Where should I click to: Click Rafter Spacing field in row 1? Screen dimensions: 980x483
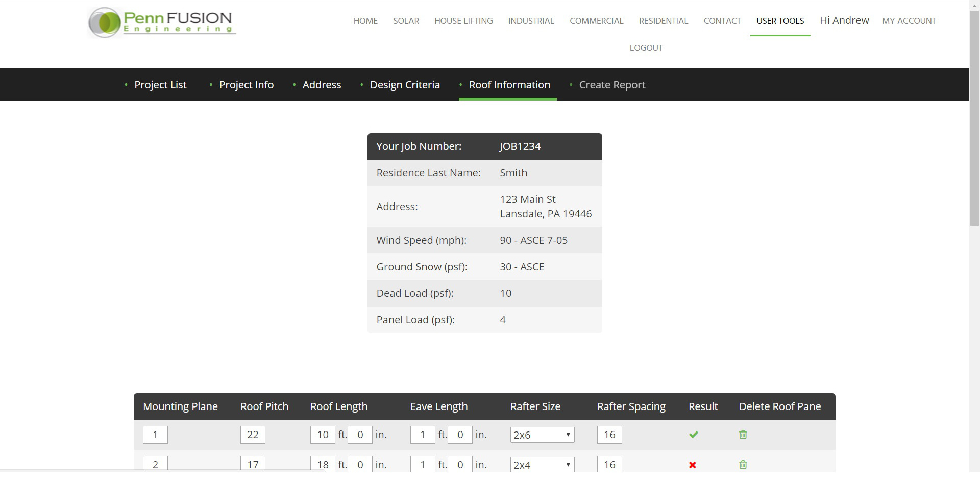click(609, 435)
